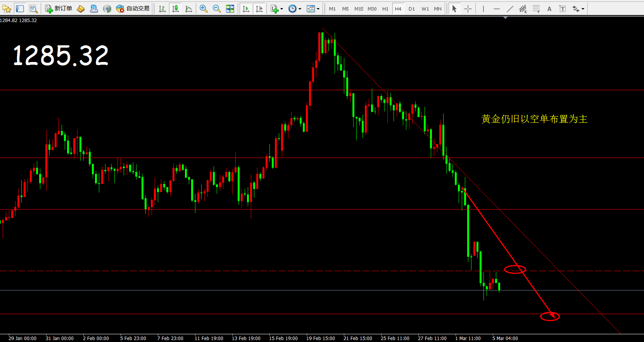Open the Navigator star-folder icon

[7, 9]
